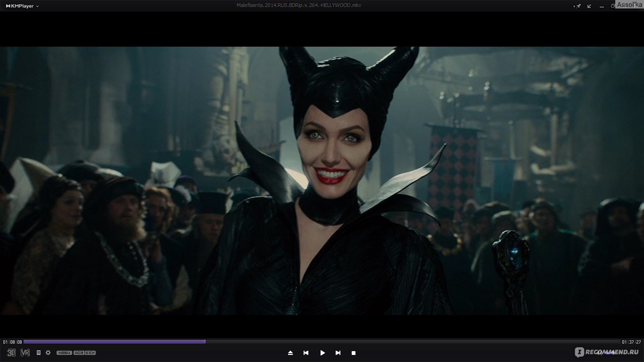This screenshot has width=644, height=362.
Task: Skip to previous track
Action: 306,353
